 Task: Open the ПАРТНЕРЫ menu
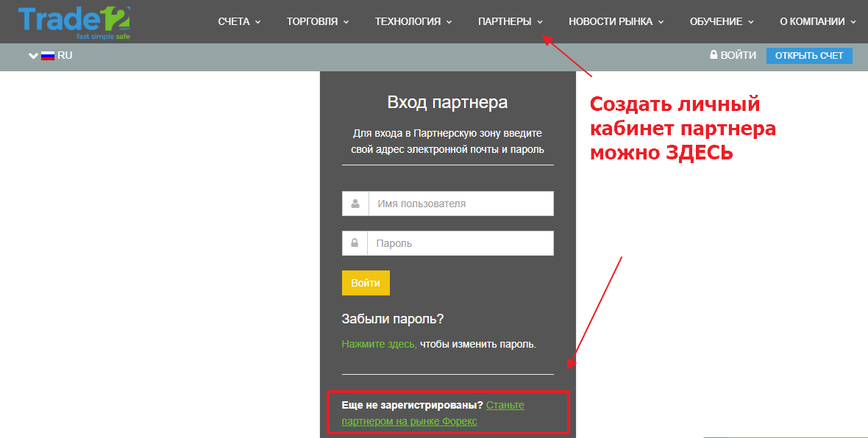[x=505, y=21]
